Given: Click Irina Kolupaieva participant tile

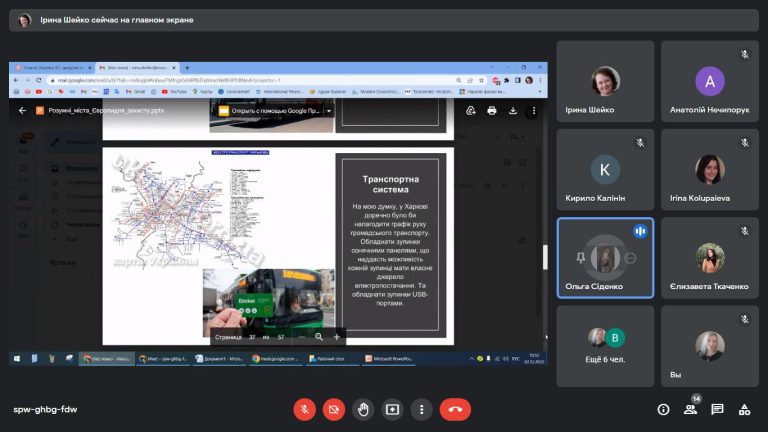Looking at the screenshot, I should pyautogui.click(x=710, y=169).
